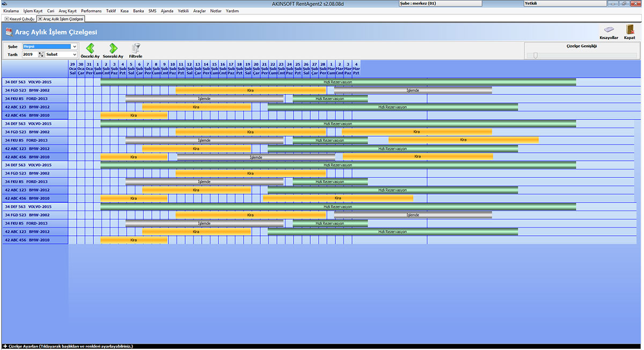Go to next month with Sonraki Ay arrow
Viewport: 644px width, 350px height.
pos(113,49)
